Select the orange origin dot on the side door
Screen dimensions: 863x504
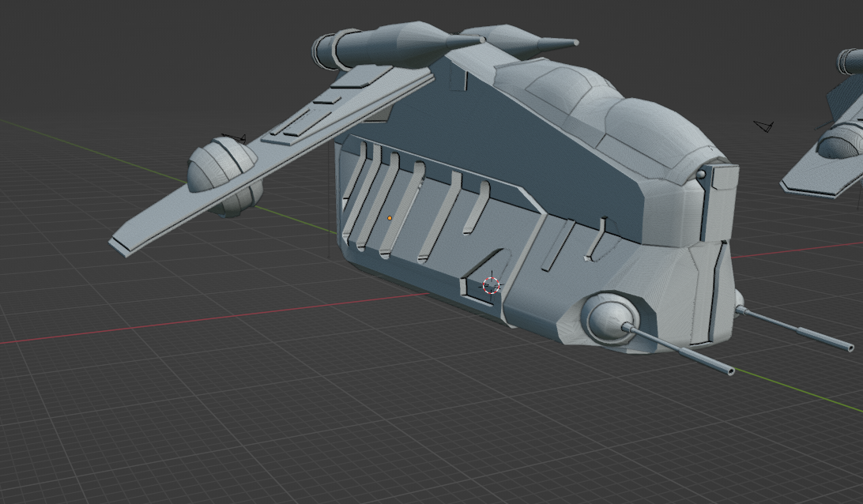[390, 219]
